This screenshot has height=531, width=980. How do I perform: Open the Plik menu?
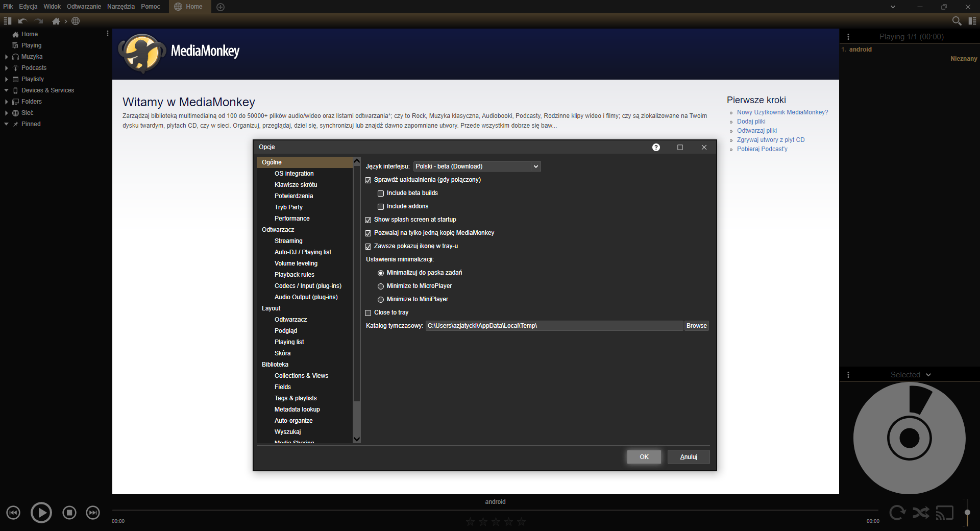click(x=8, y=7)
